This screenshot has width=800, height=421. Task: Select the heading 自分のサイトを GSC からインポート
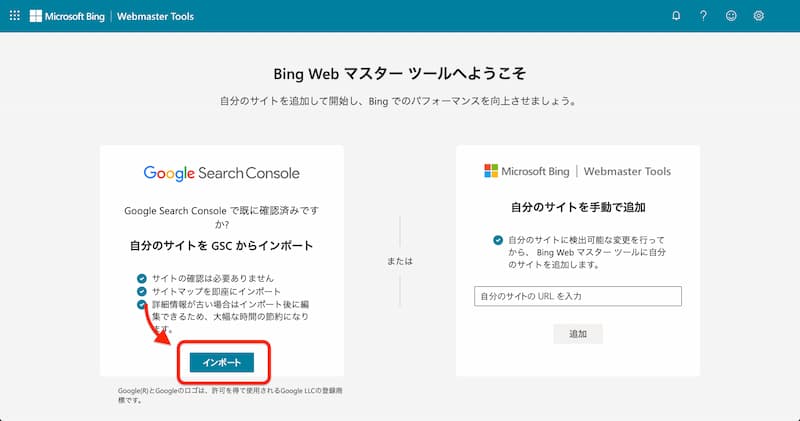pyautogui.click(x=221, y=245)
